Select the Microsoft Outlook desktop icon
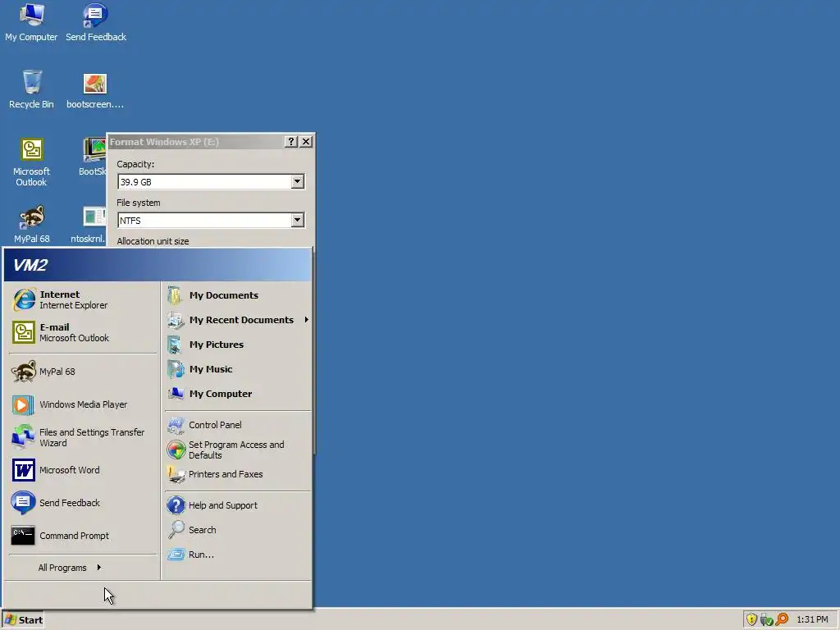The width and height of the screenshot is (840, 630). point(31,162)
